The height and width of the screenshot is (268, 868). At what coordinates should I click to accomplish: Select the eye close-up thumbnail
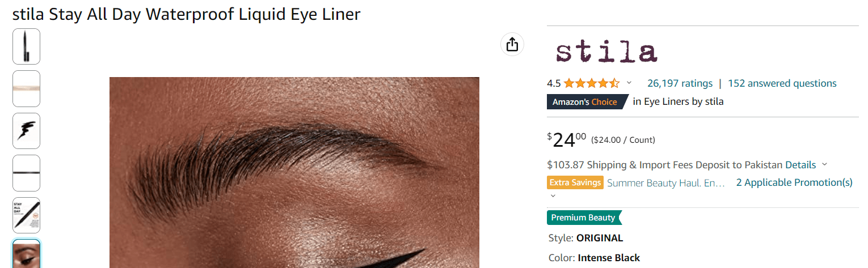[26, 255]
